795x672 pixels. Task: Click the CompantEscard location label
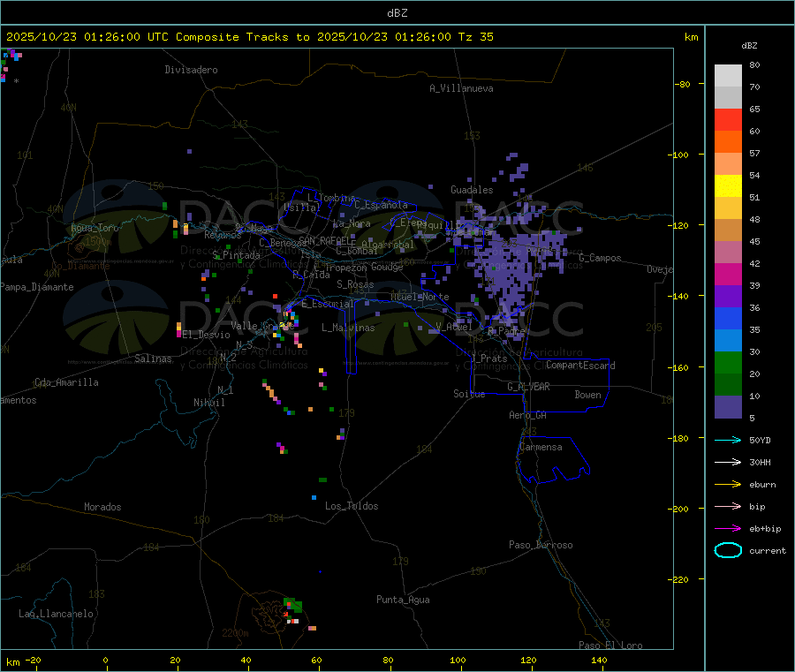tap(580, 366)
